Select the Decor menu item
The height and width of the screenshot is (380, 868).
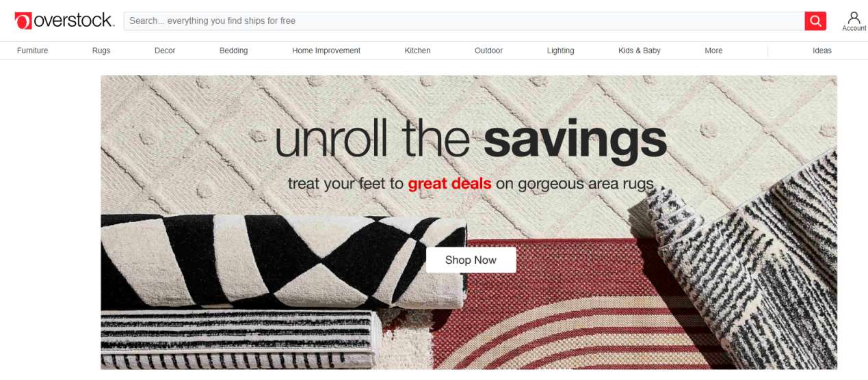(165, 51)
